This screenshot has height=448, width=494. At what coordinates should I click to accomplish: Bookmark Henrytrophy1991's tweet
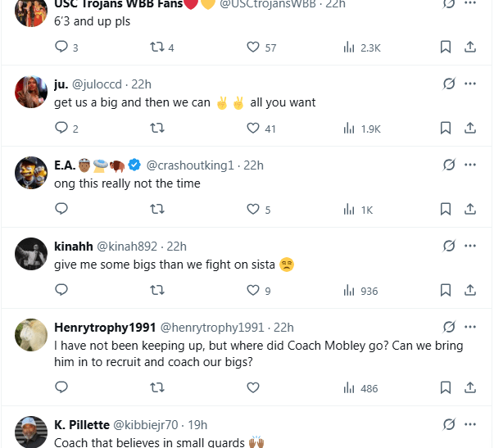(x=446, y=387)
